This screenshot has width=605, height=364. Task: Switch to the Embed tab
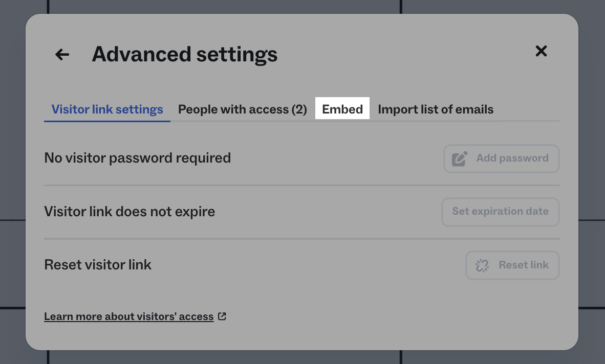tap(342, 108)
